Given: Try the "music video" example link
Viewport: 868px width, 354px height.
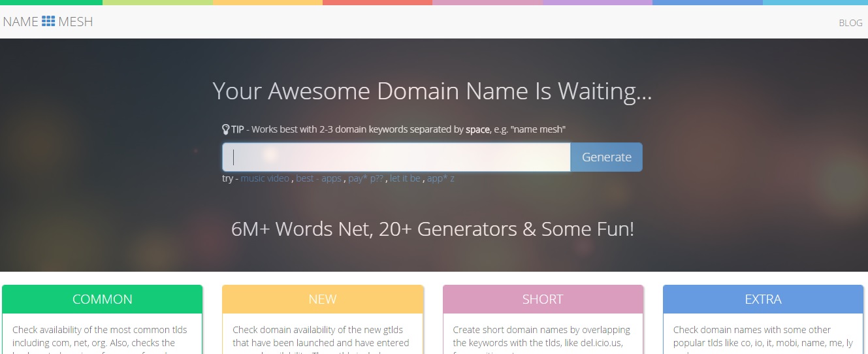Looking at the screenshot, I should click(x=265, y=178).
